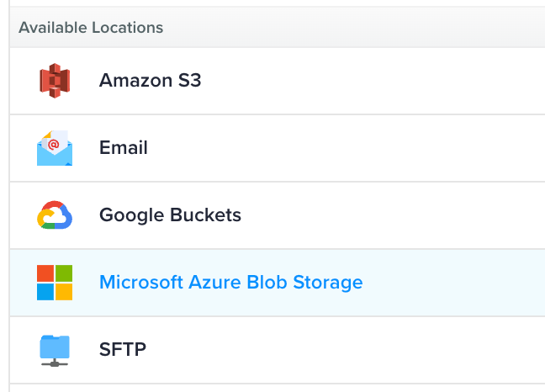Click the network connector beneath SFTP folder
This screenshot has width=545, height=392.
pyautogui.click(x=55, y=363)
